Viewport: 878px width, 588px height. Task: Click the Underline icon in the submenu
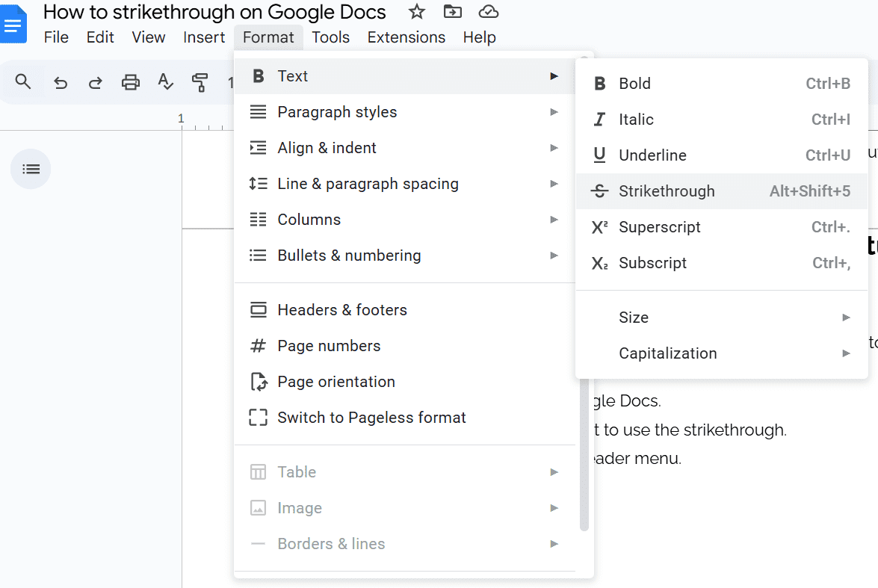(600, 155)
